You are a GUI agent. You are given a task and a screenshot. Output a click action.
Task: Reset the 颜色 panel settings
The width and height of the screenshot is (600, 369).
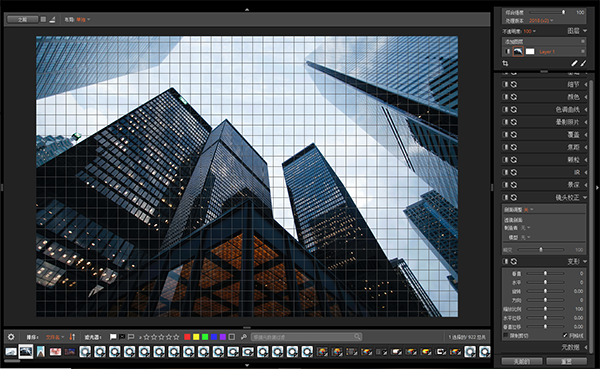pos(514,97)
